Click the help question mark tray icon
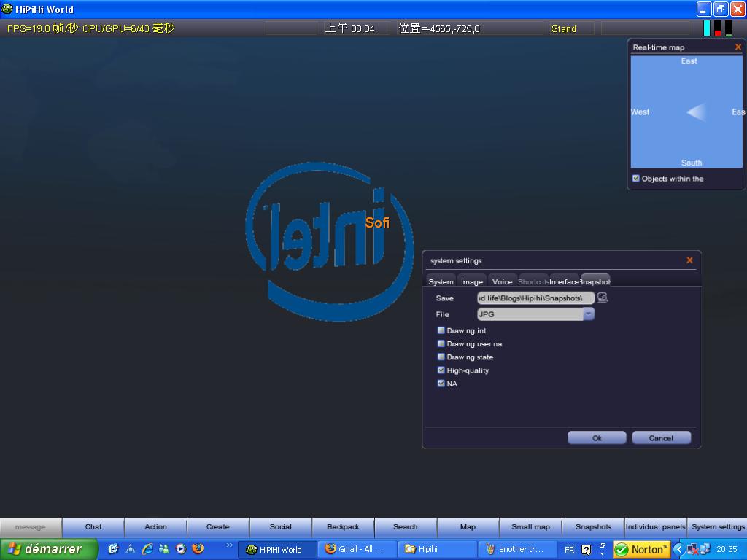Screen dimensions: 747x560 click(x=586, y=550)
